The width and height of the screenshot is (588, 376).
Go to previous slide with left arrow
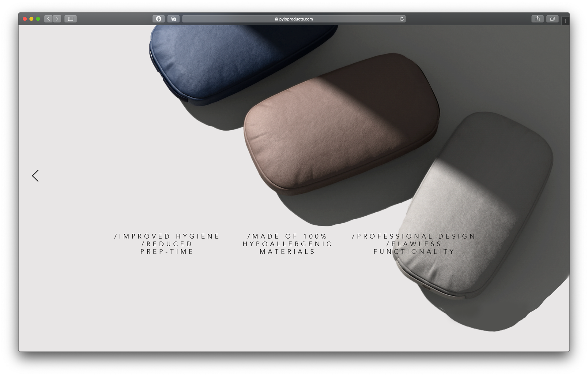point(36,176)
